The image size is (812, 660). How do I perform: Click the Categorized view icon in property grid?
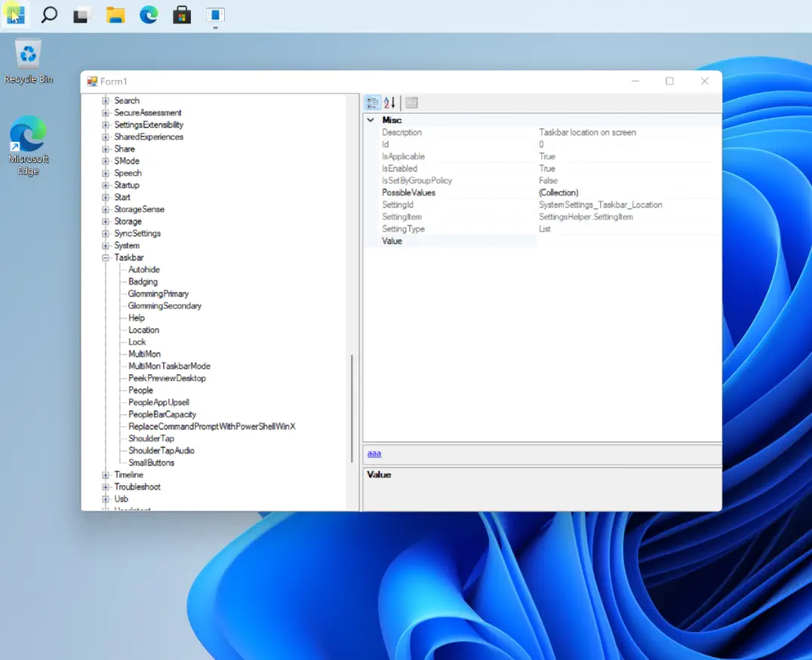tap(372, 103)
